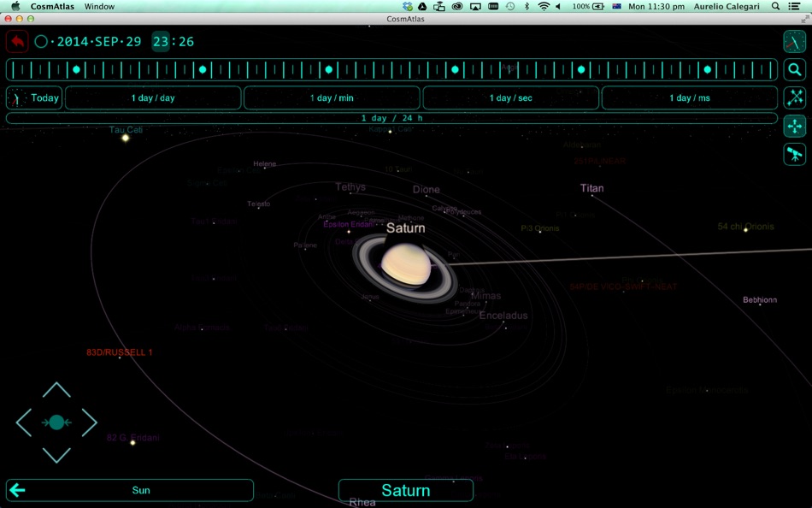Select the moon Enceladus
812x508 pixels.
coord(503,316)
